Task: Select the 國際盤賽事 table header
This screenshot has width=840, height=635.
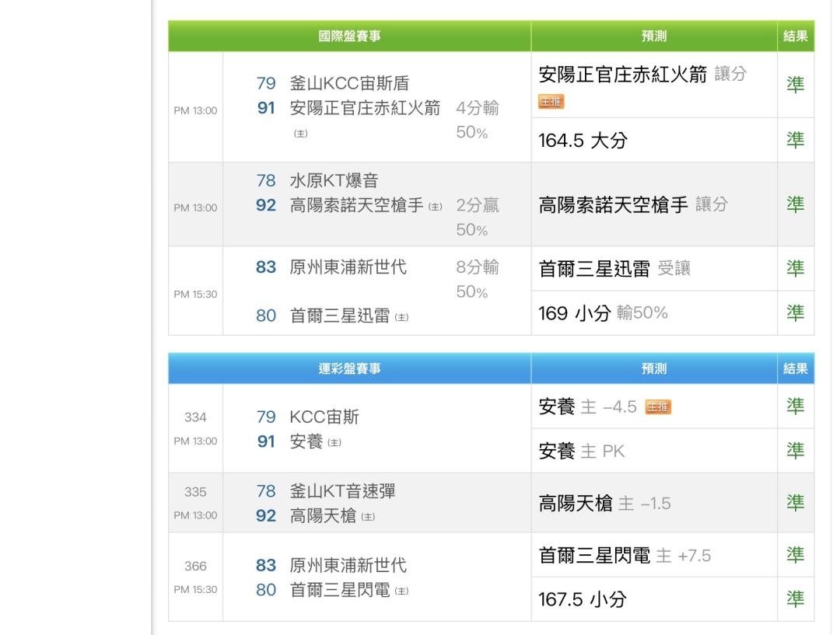Action: (350, 37)
